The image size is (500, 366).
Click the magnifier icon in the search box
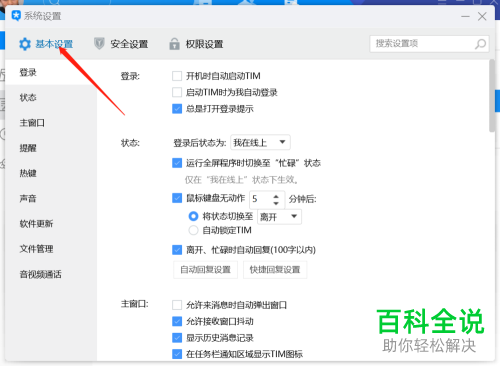pos(480,44)
